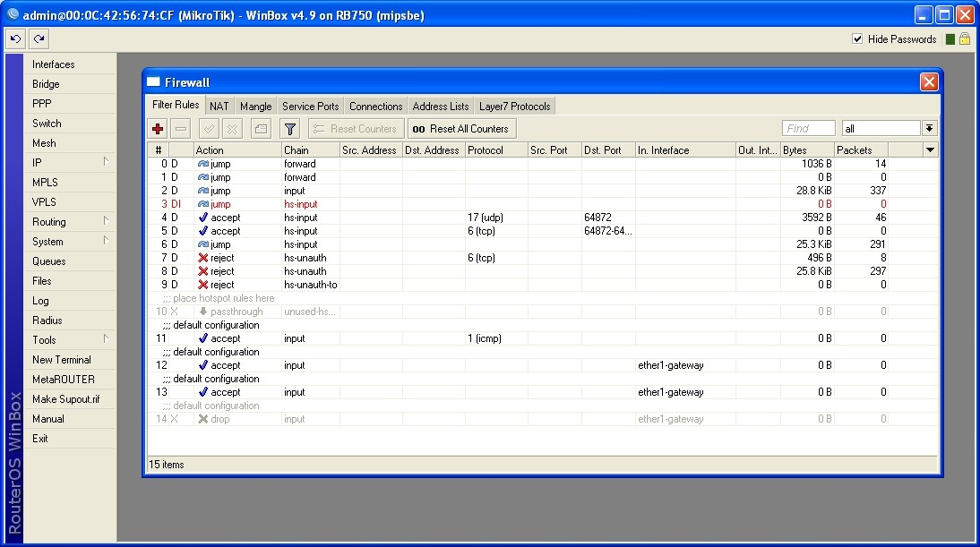The image size is (980, 547).
Task: Click the Redo arrow icon
Action: 39,38
